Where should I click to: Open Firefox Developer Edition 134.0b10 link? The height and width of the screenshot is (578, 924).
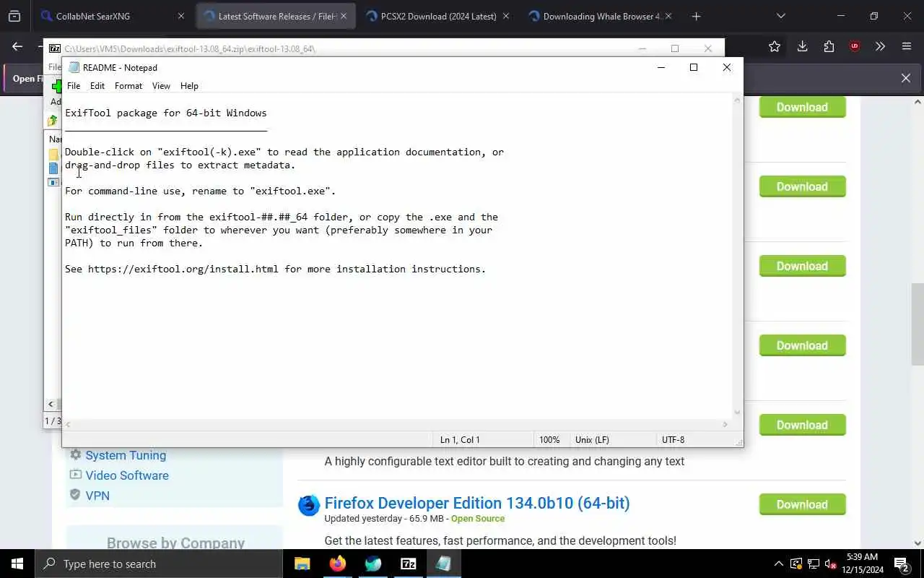(477, 503)
